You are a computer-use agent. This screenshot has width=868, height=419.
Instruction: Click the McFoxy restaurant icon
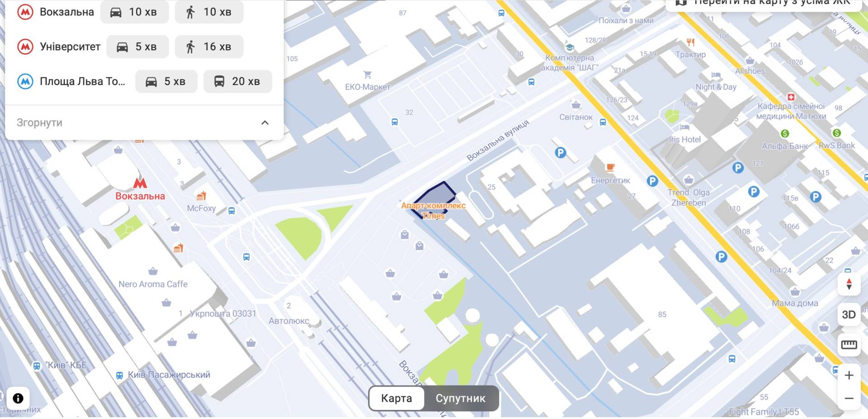pos(201,196)
